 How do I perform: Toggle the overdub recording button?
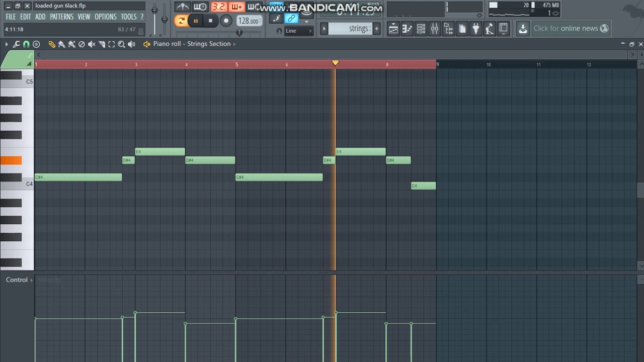[x=236, y=7]
